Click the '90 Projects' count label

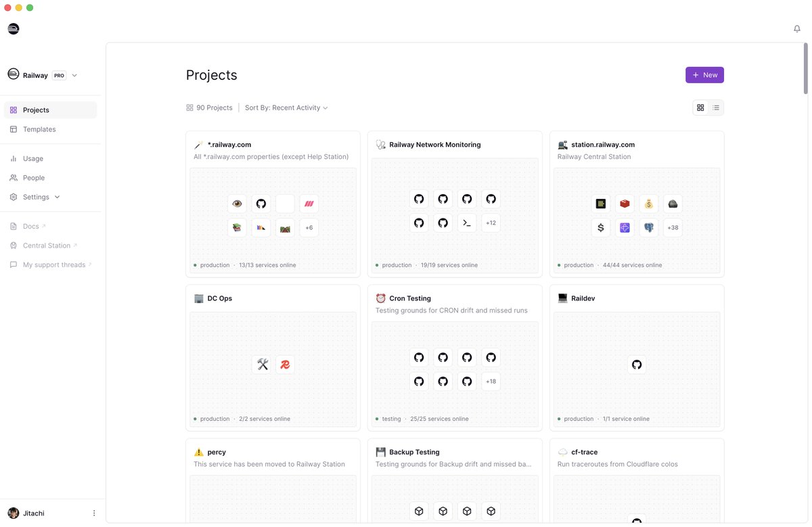215,108
